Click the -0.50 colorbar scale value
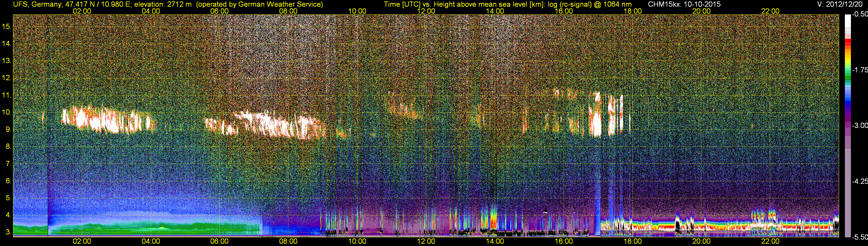 860,14
